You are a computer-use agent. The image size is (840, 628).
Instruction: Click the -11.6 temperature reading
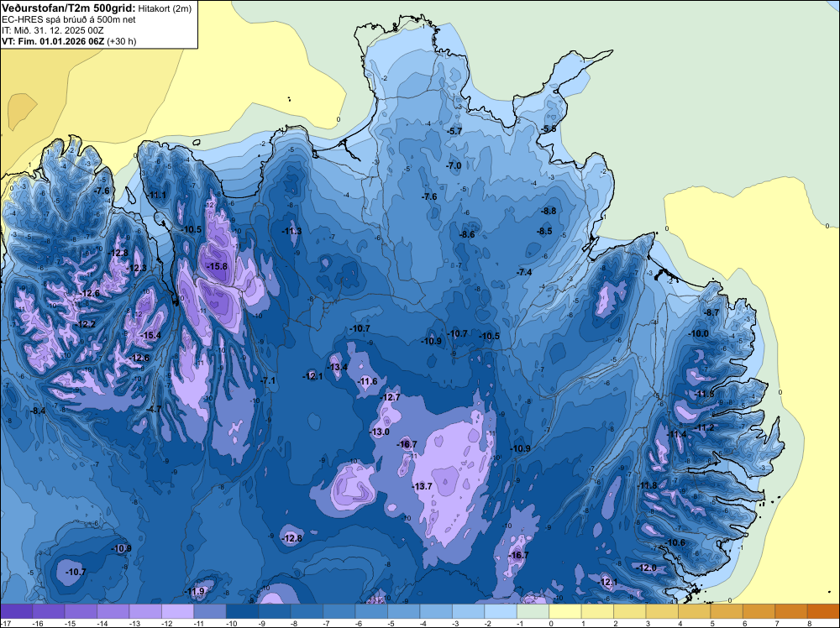point(368,381)
